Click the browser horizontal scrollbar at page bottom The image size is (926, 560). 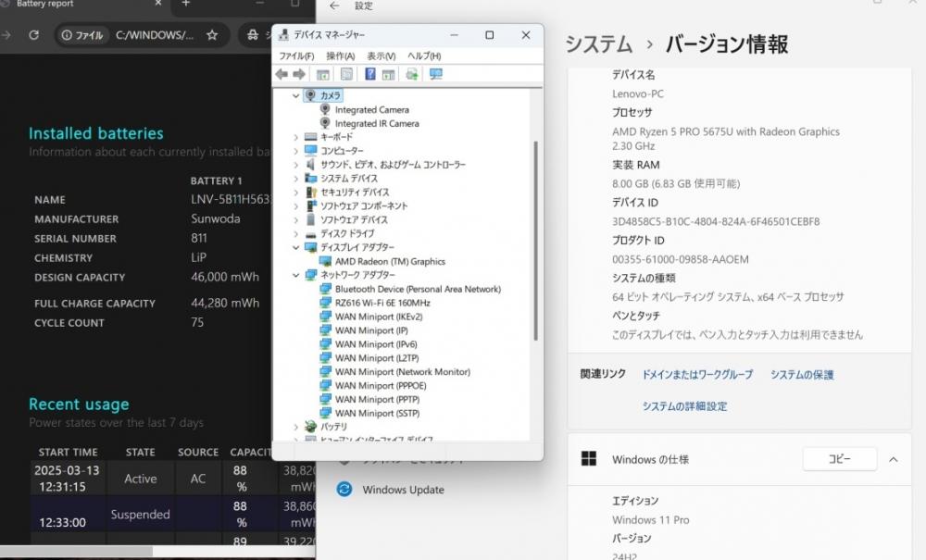click(x=76, y=551)
